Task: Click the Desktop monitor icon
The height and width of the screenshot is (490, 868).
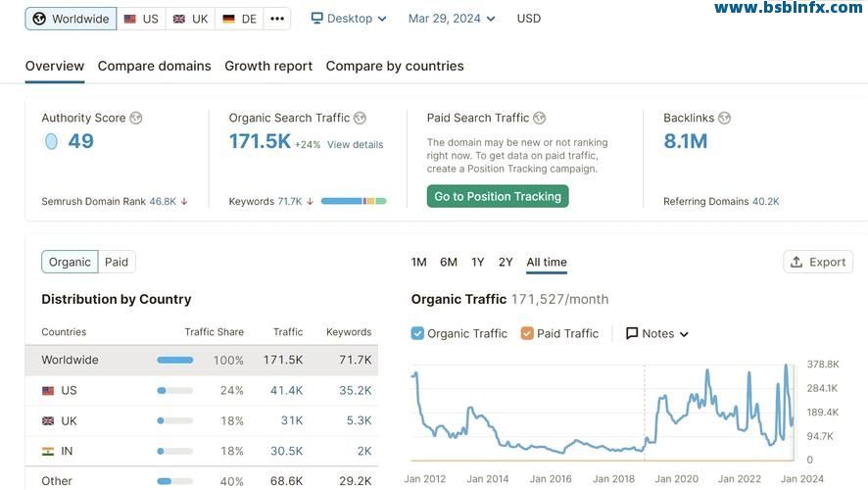Action: pyautogui.click(x=316, y=19)
